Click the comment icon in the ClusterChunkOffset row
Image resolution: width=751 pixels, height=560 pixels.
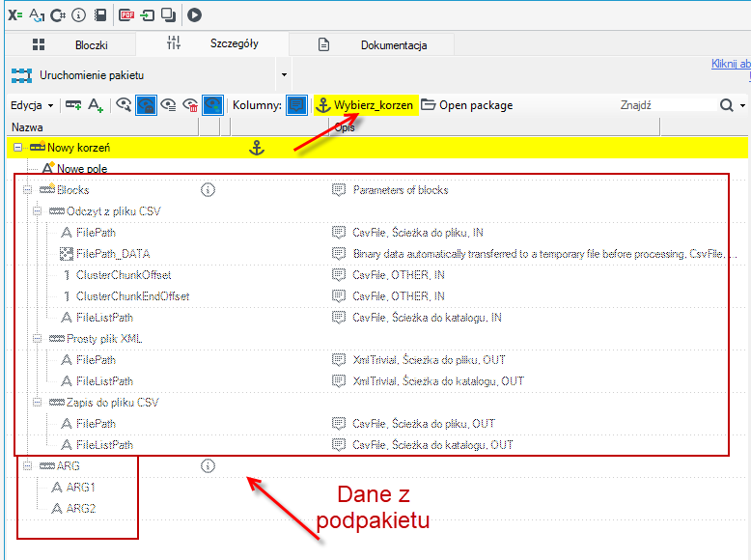339,275
